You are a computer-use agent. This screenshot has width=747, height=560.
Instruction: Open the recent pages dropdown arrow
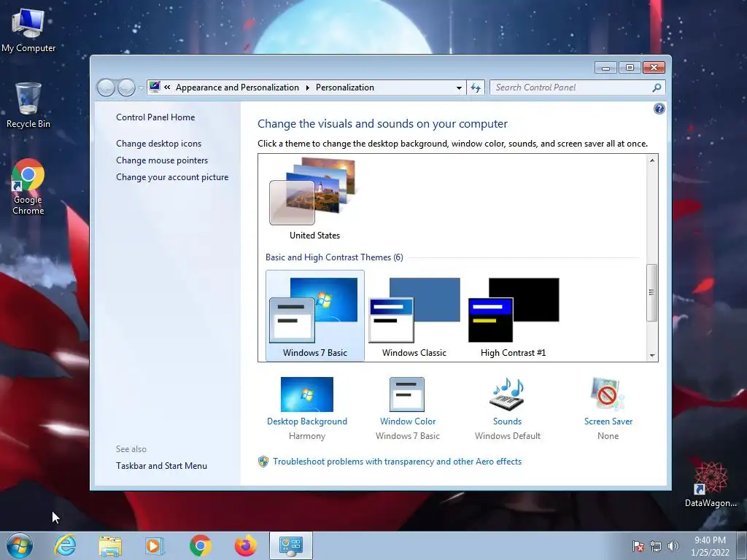[x=141, y=88]
